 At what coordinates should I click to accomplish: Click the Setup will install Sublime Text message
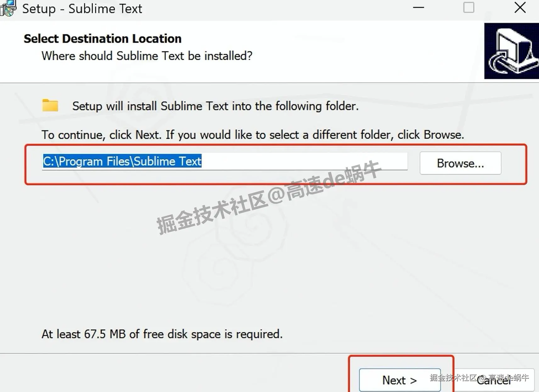215,106
